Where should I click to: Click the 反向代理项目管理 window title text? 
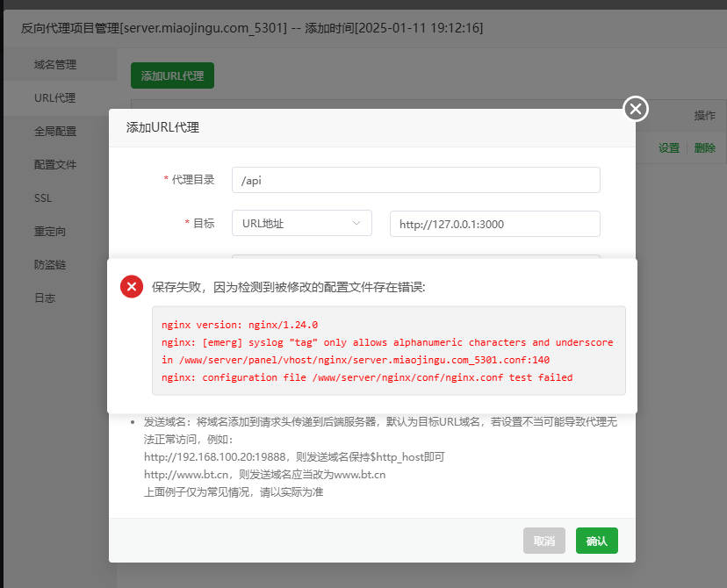click(252, 28)
